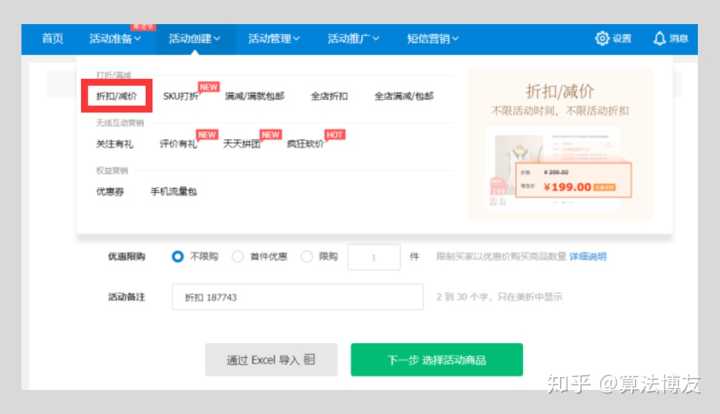The width and height of the screenshot is (720, 414).
Task: Expand the 活动管理 dropdown menu
Action: point(273,39)
